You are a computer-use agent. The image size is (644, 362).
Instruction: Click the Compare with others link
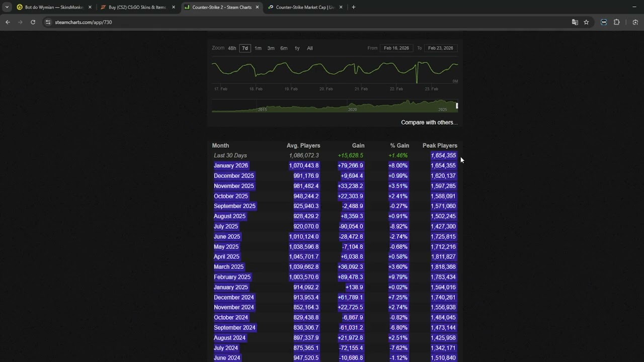(429, 122)
